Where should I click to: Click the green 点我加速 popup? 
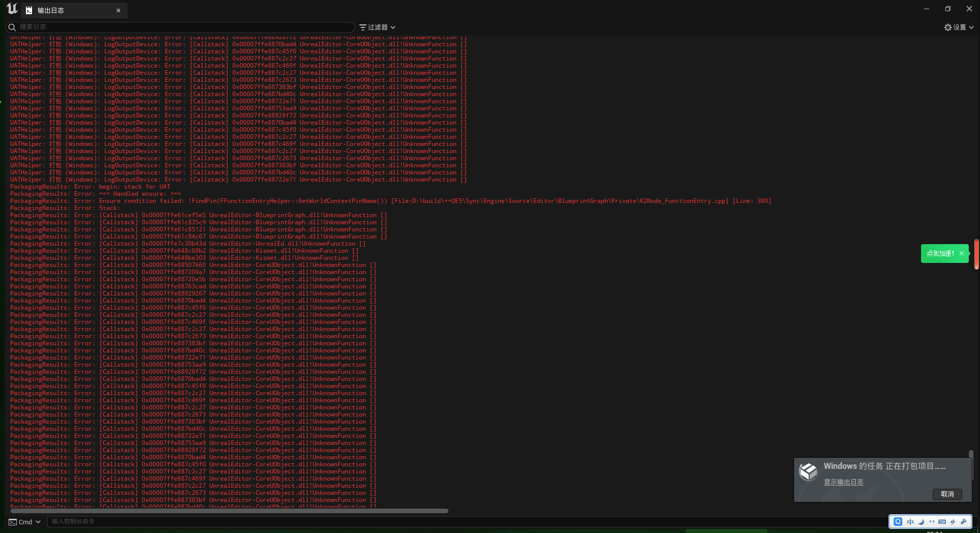940,253
